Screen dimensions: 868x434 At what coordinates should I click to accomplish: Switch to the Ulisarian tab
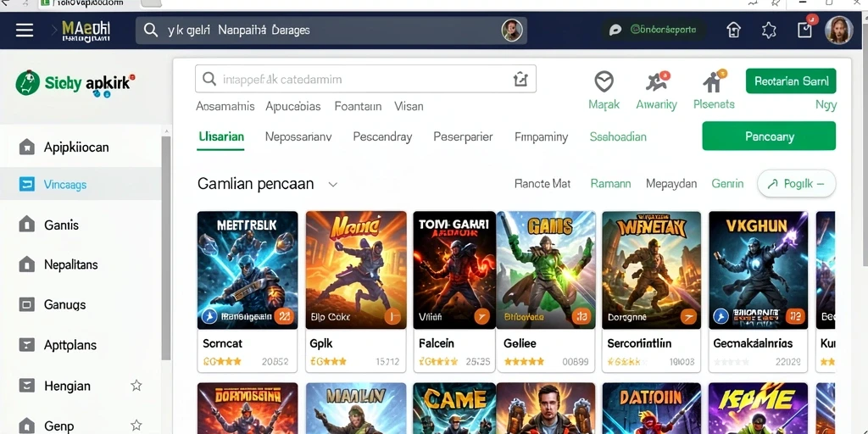(x=221, y=136)
